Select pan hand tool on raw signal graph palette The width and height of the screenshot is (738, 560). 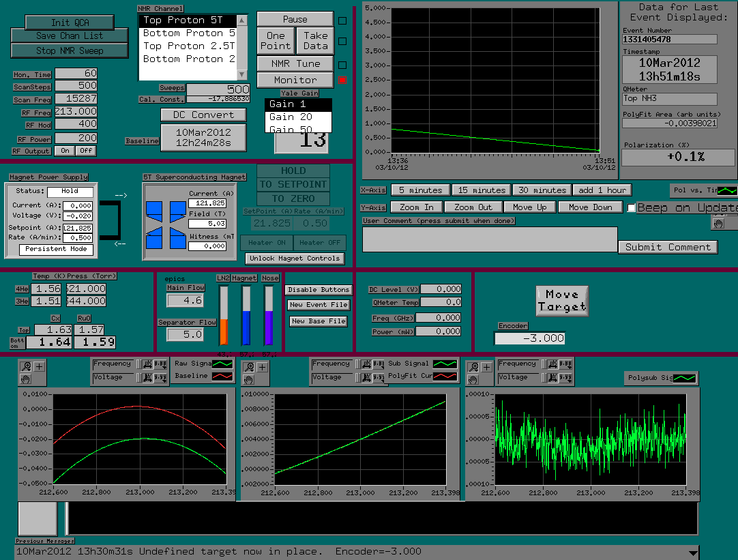(x=26, y=379)
